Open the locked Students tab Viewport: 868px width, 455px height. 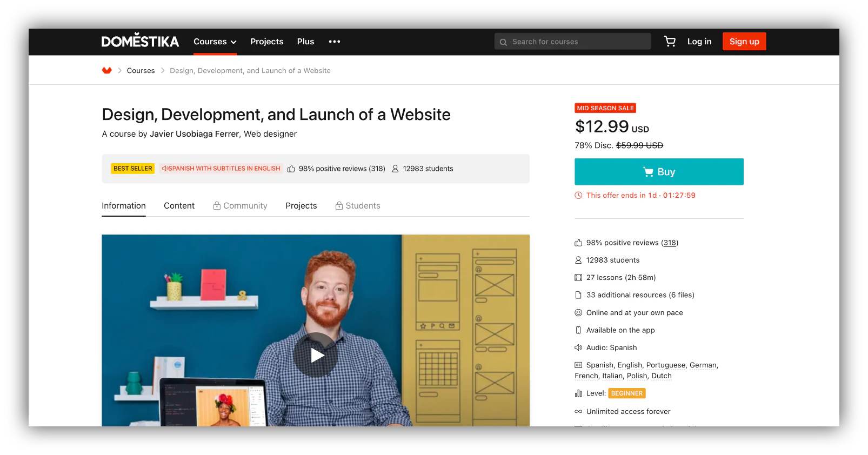pos(358,206)
